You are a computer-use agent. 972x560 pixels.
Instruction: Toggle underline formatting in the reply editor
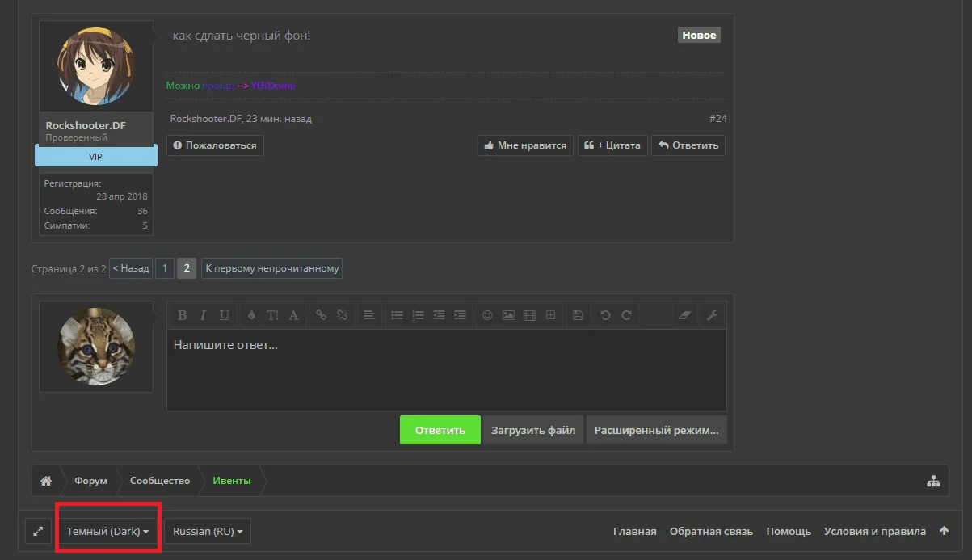(224, 315)
